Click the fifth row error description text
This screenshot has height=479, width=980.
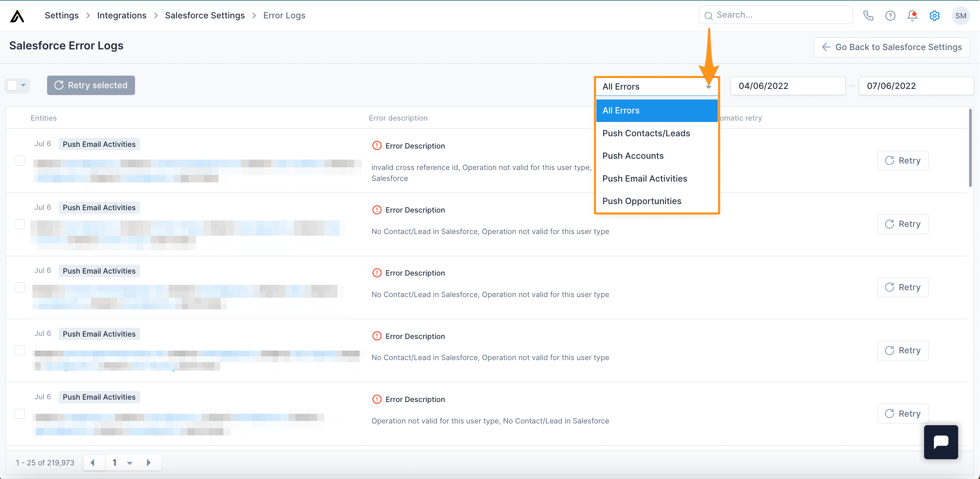(x=490, y=420)
